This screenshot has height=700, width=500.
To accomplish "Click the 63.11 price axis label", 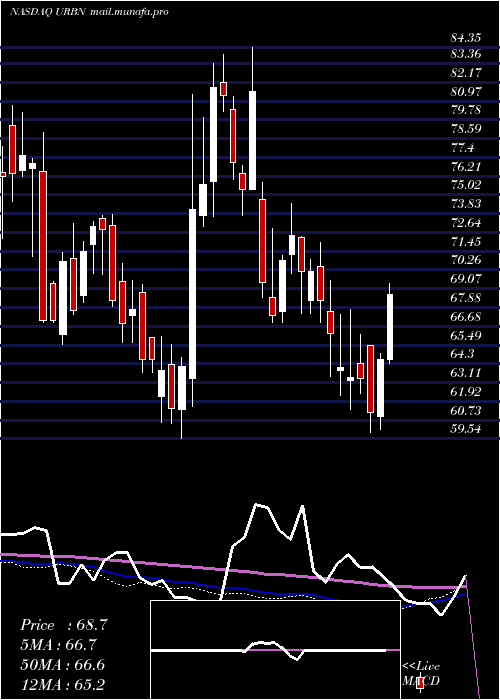I will point(466,373).
